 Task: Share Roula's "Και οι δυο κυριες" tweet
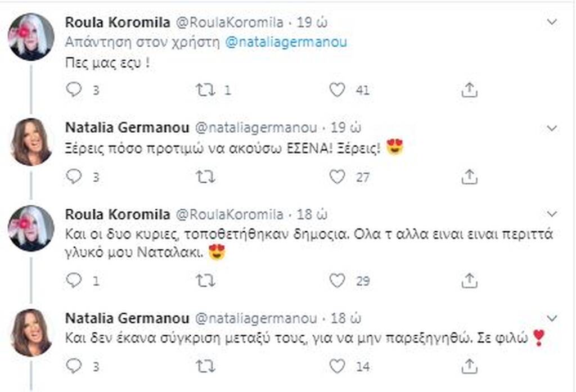(x=469, y=280)
